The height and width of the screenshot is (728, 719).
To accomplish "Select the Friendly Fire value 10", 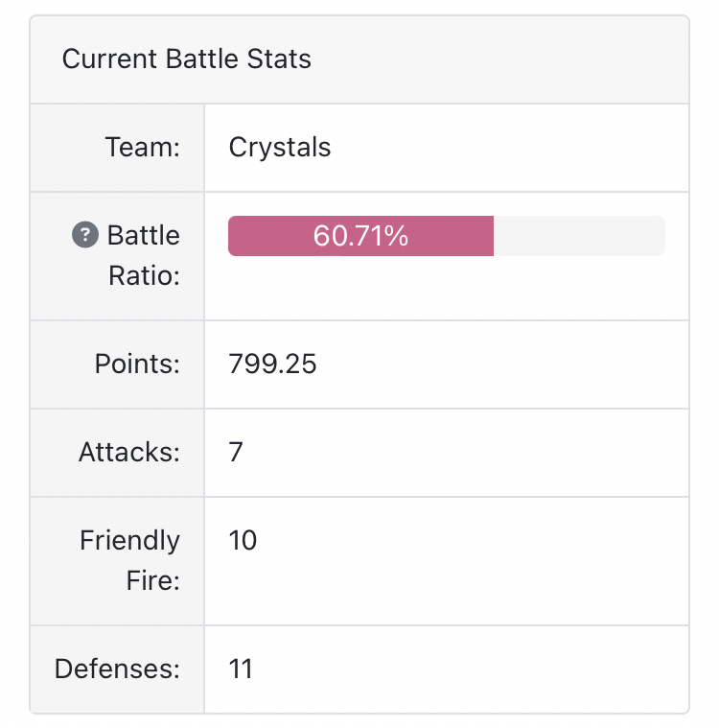I will [x=244, y=541].
